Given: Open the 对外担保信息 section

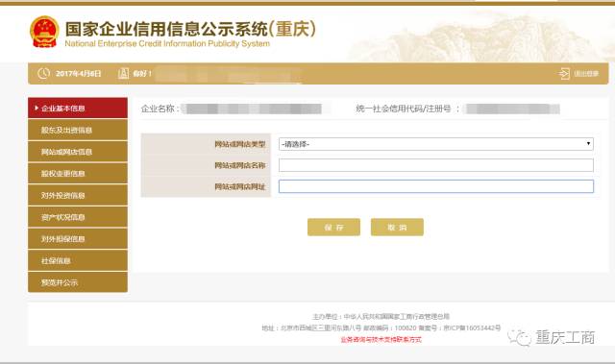Looking at the screenshot, I should [78, 238].
